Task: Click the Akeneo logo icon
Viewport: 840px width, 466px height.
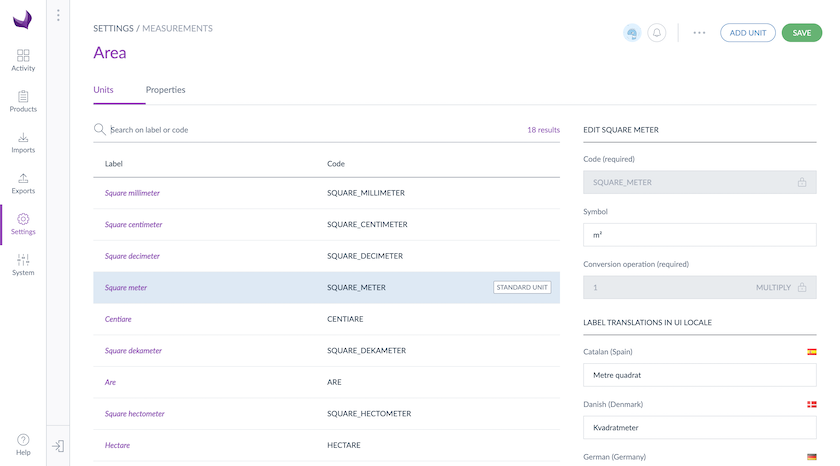Action: point(22,20)
